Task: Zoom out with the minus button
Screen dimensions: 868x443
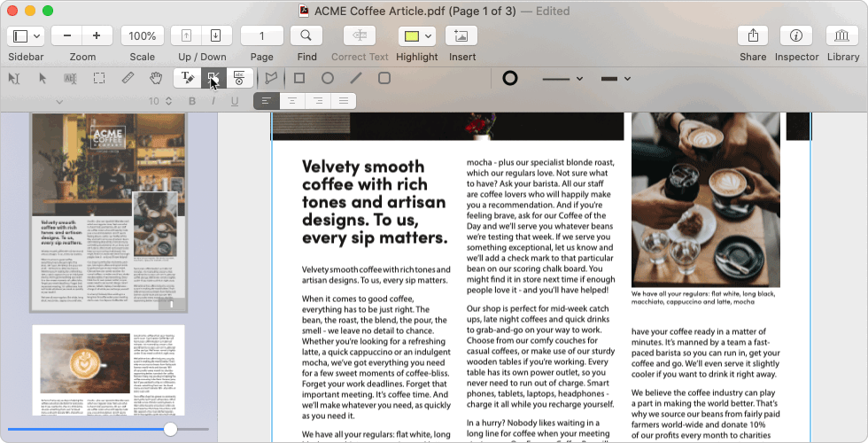Action: pyautogui.click(x=67, y=36)
